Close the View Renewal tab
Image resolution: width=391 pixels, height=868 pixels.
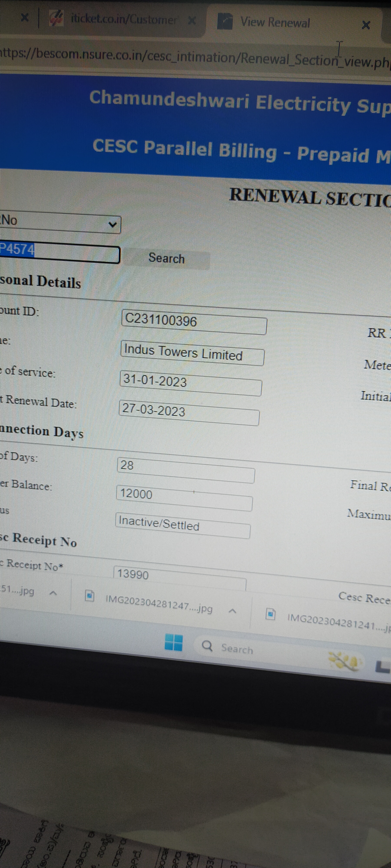366,25
